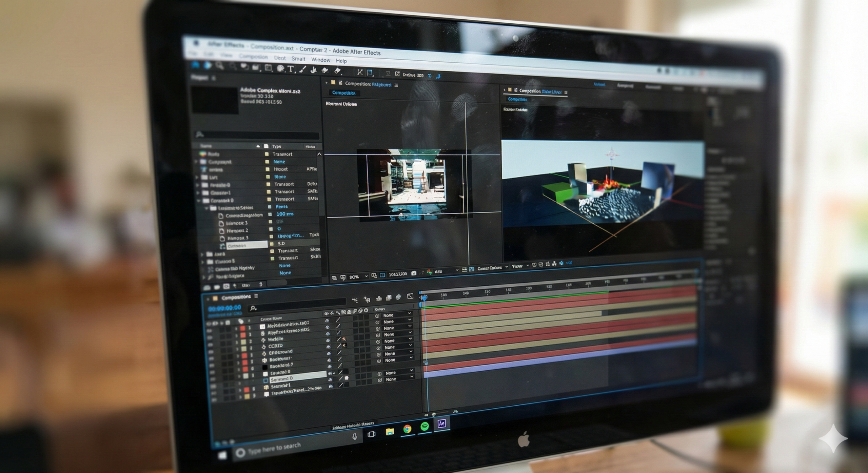The width and height of the screenshot is (868, 473).
Task: Toggle the checkbox beside Drisave 300
Action: 397,74
